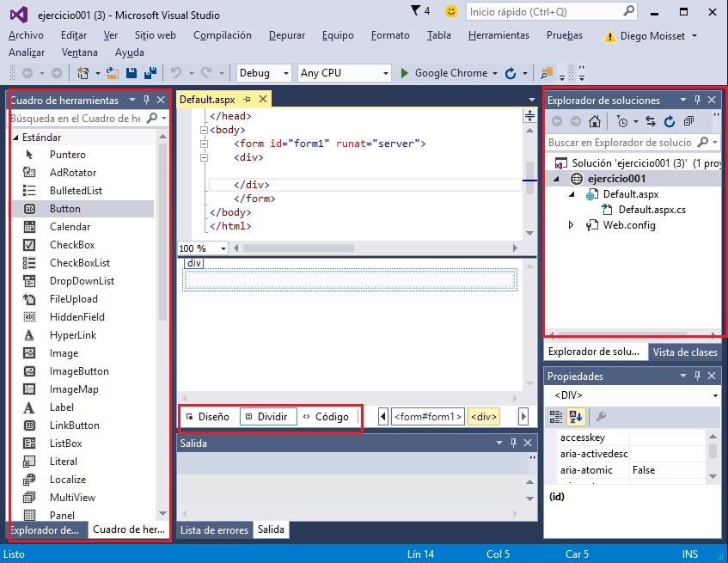The height and width of the screenshot is (563, 728).
Task: Click the refresh browser icon beside Google Chrome
Action: pos(511,73)
